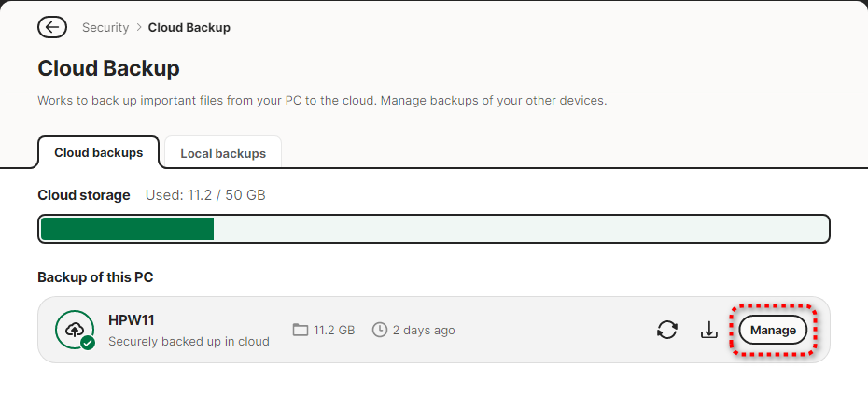Go to Security in the breadcrumb
Screen dimensions: 868x410
pyautogui.click(x=105, y=27)
